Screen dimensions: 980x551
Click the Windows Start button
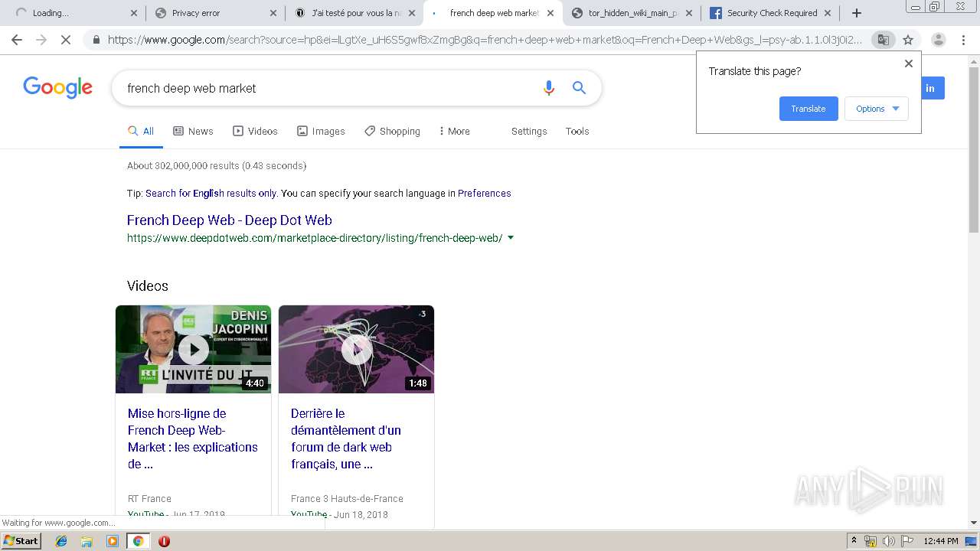(21, 541)
